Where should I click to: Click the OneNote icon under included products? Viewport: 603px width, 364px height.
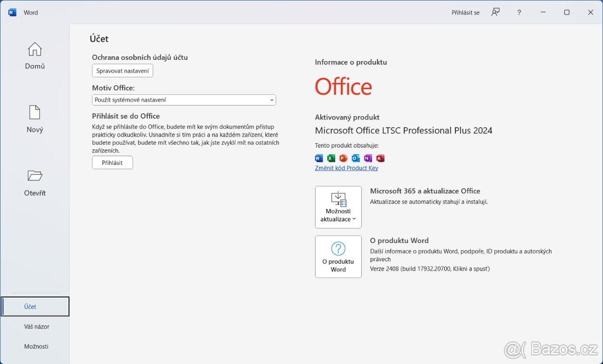coord(368,158)
